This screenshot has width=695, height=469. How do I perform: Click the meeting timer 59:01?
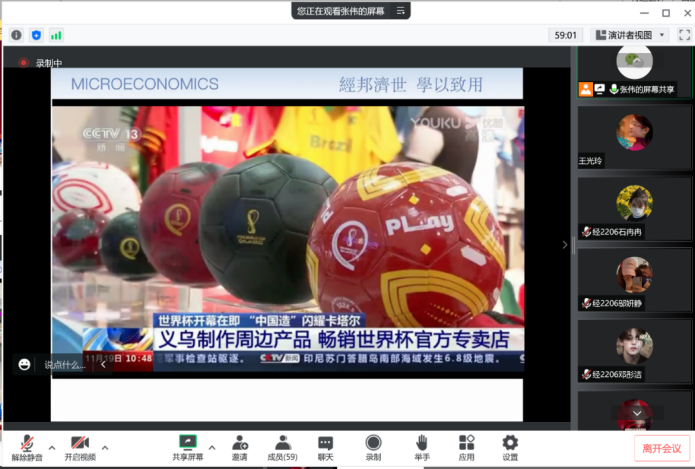pos(566,35)
